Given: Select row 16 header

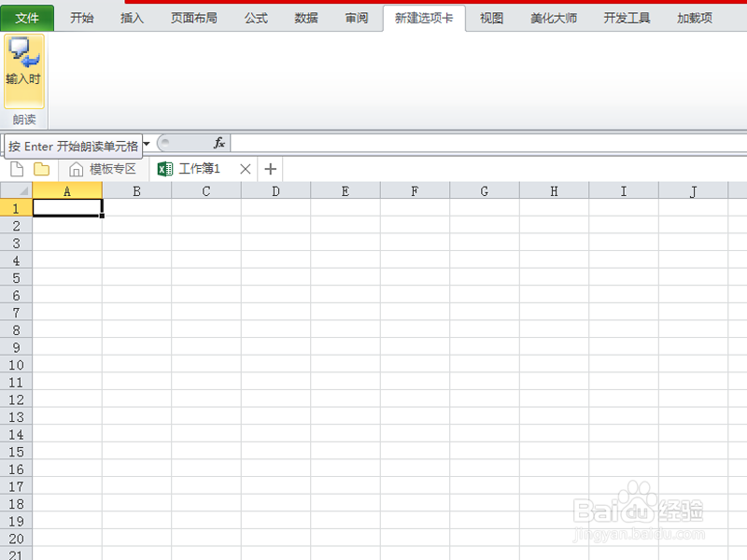Looking at the screenshot, I should [x=16, y=469].
